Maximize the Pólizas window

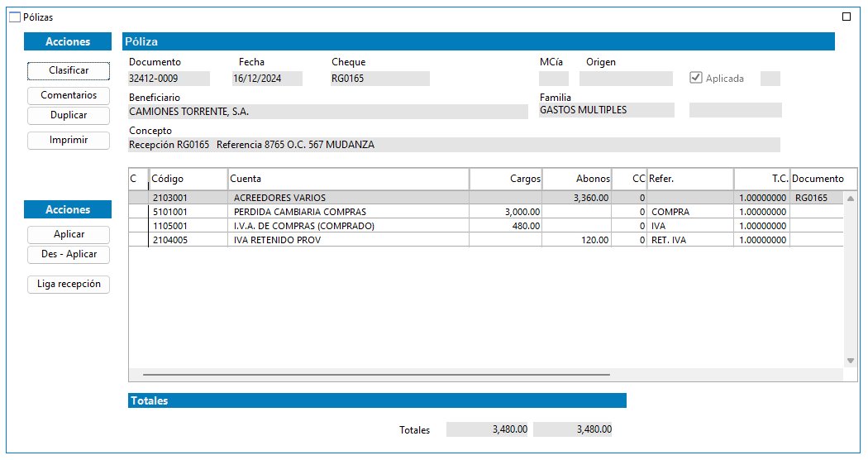pos(847,17)
